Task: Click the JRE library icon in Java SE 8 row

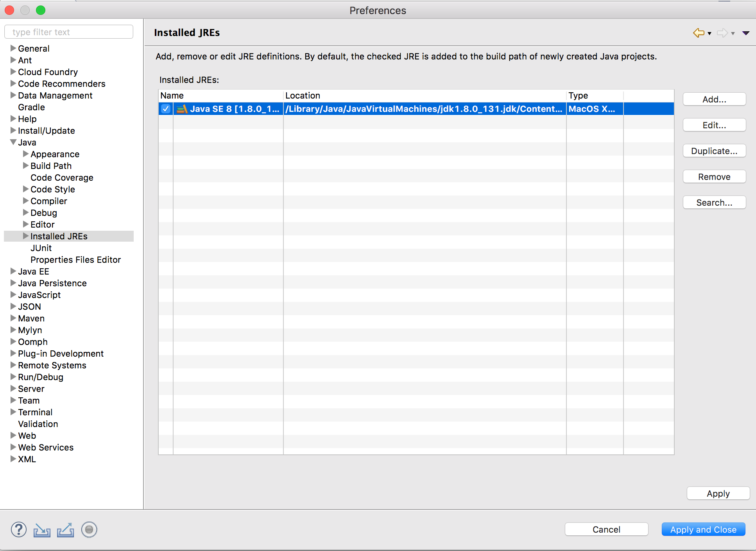Action: tap(182, 109)
